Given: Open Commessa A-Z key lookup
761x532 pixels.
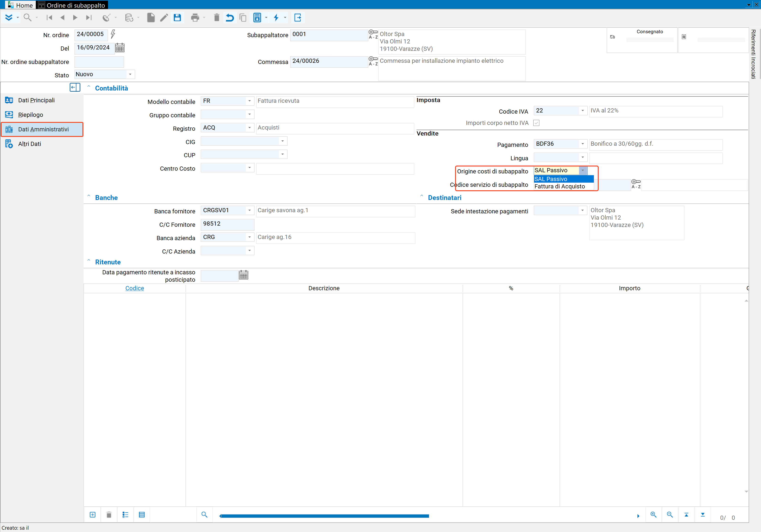Looking at the screenshot, I should (x=373, y=61).
